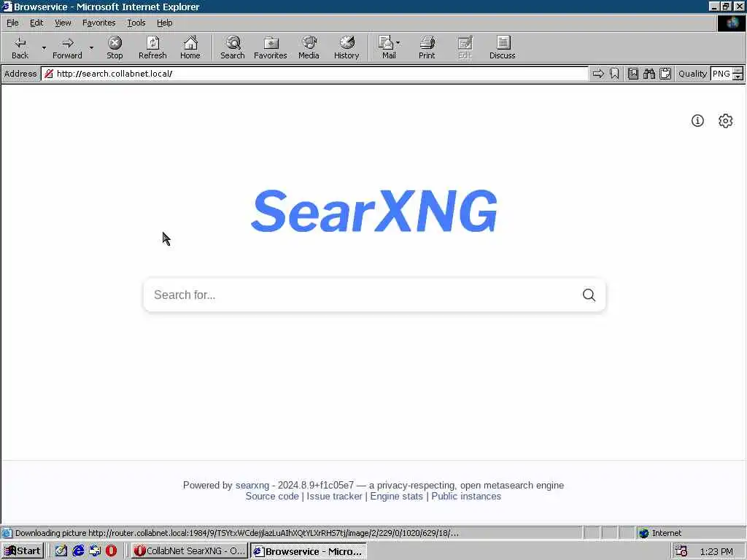Stop page loading with Stop button
The image size is (747, 560).
pyautogui.click(x=115, y=47)
